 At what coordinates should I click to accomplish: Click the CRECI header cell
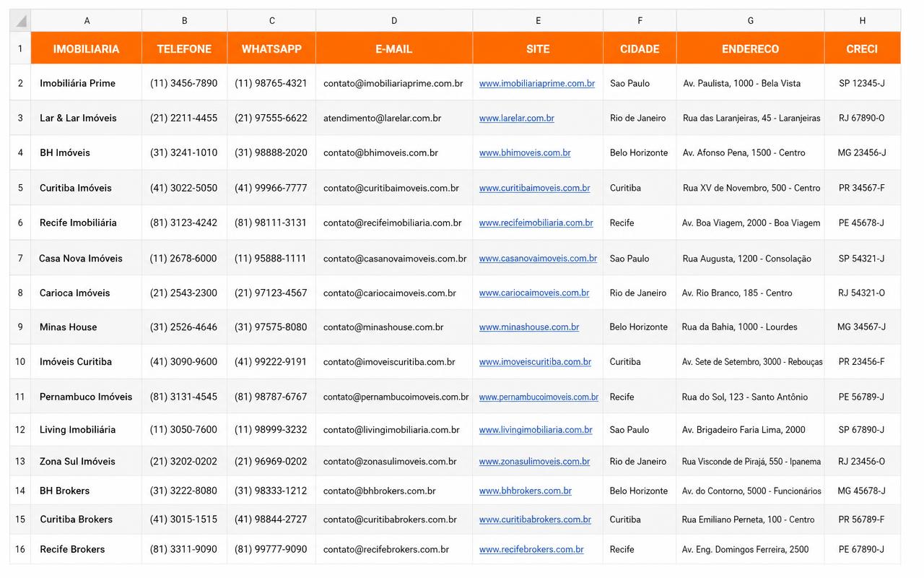click(x=862, y=48)
